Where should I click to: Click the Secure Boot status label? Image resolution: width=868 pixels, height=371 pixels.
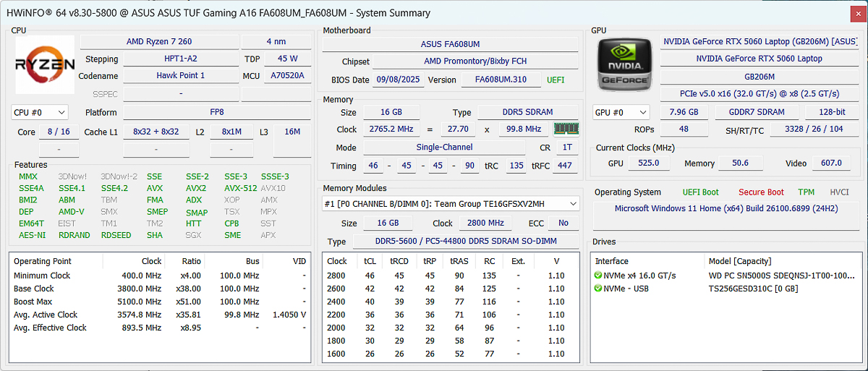[x=761, y=192]
